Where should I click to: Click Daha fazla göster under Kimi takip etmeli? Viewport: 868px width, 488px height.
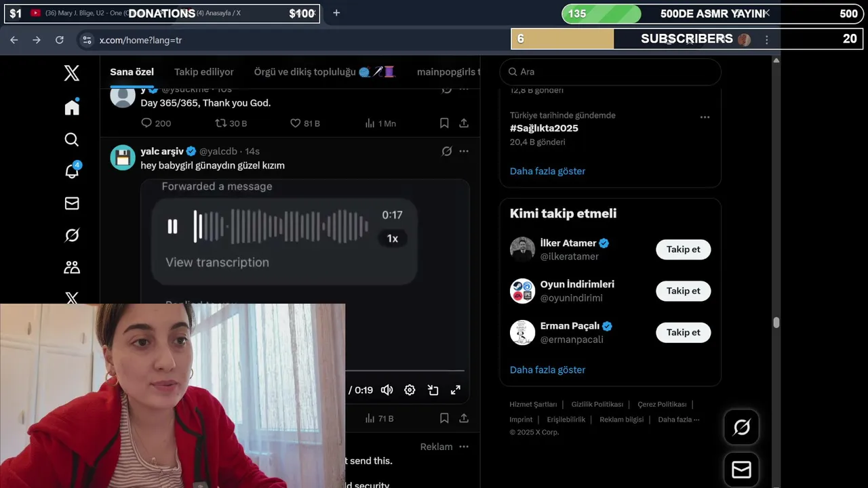tap(547, 370)
